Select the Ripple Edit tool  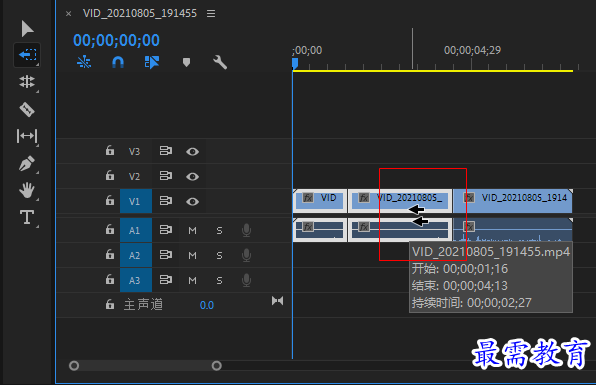tap(27, 82)
